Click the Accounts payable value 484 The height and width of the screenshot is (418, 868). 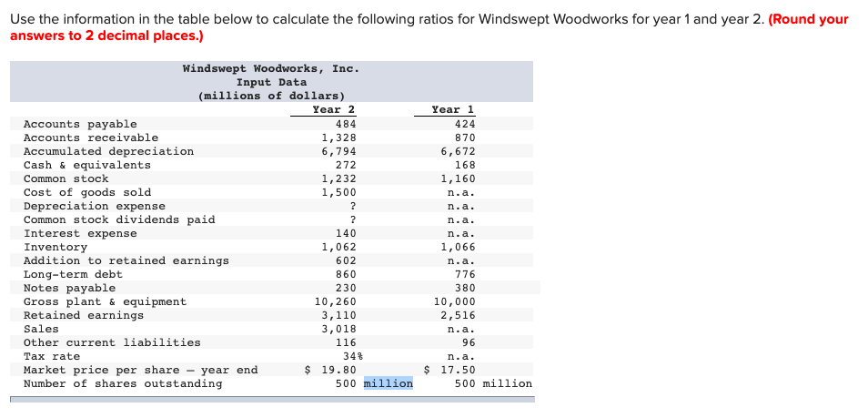346,124
